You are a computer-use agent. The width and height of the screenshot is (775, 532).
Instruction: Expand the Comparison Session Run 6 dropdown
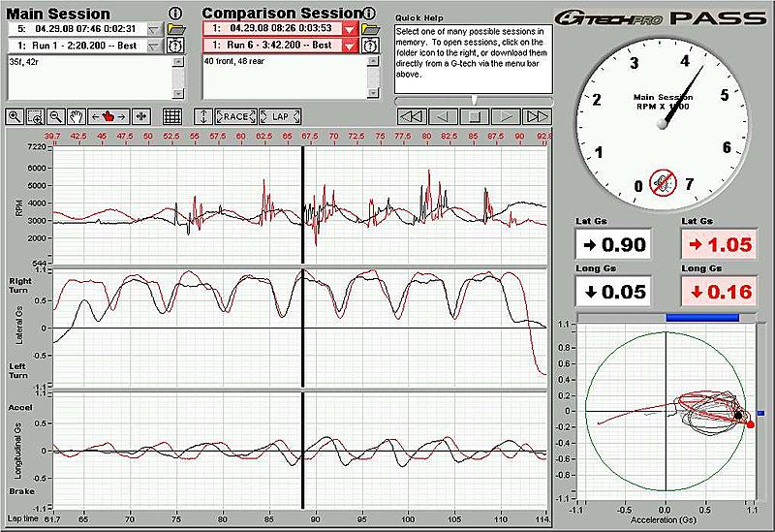[x=350, y=46]
